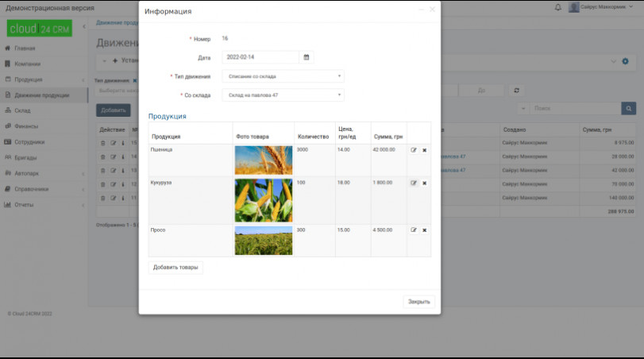Open Сотрудники from the sidebar menu
This screenshot has width=644, height=359.
point(29,142)
